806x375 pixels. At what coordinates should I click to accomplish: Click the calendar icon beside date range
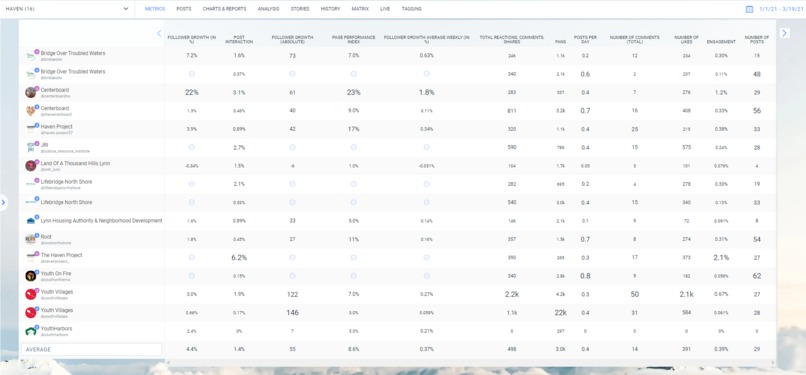point(749,9)
